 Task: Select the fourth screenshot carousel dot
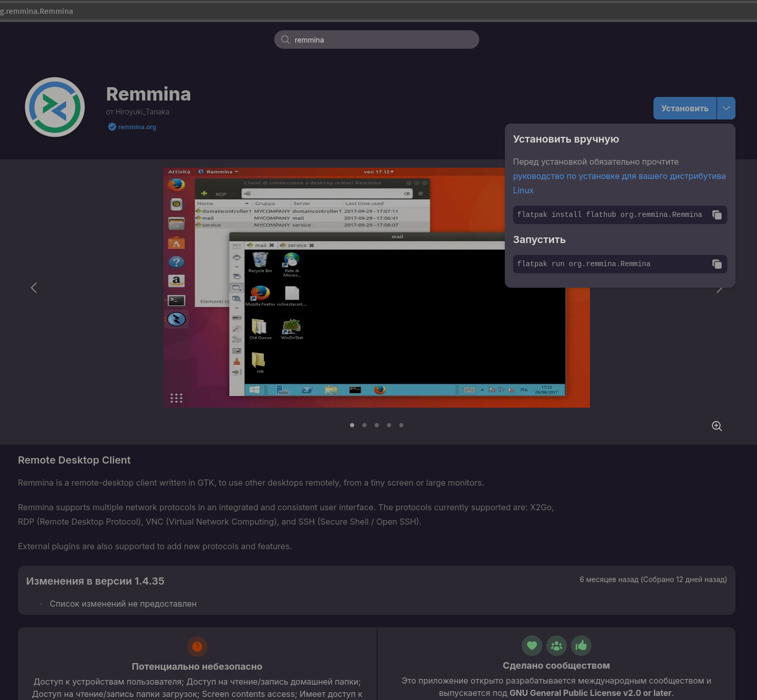pos(389,425)
